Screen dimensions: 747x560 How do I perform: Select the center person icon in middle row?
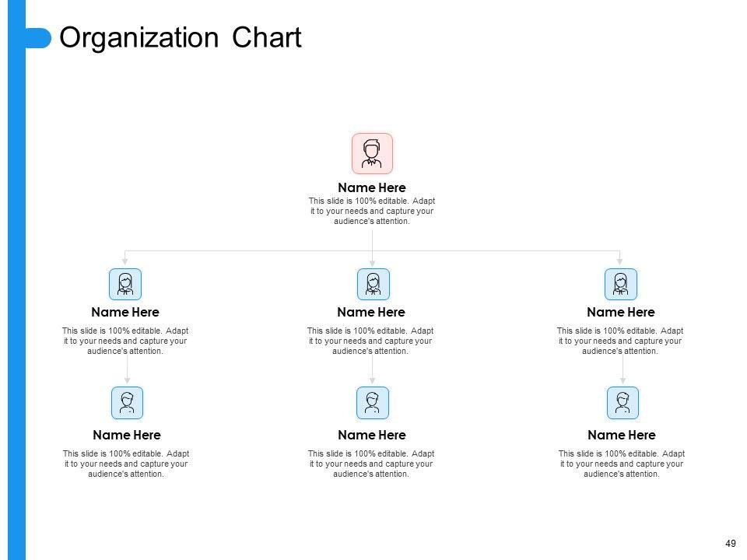373,284
